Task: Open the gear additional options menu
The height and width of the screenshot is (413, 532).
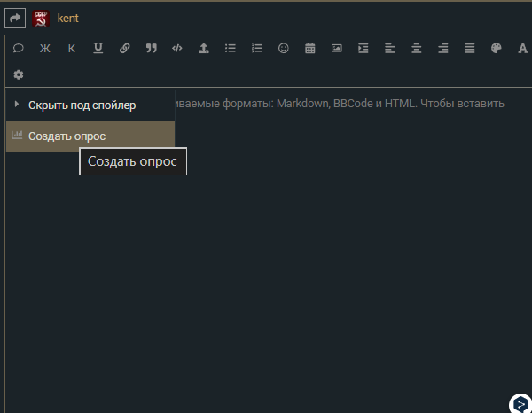Action: point(19,74)
